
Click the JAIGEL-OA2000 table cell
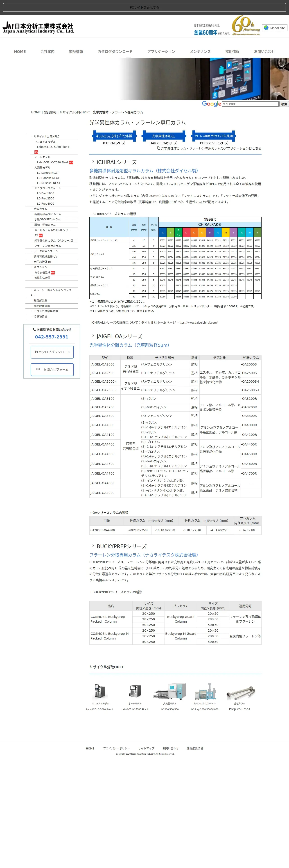(105, 364)
